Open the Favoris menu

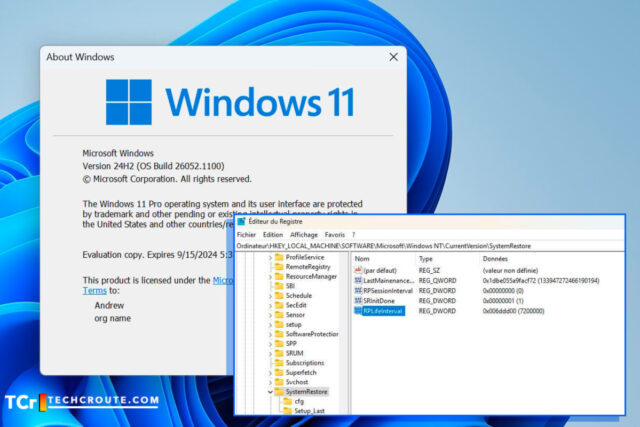(x=335, y=235)
